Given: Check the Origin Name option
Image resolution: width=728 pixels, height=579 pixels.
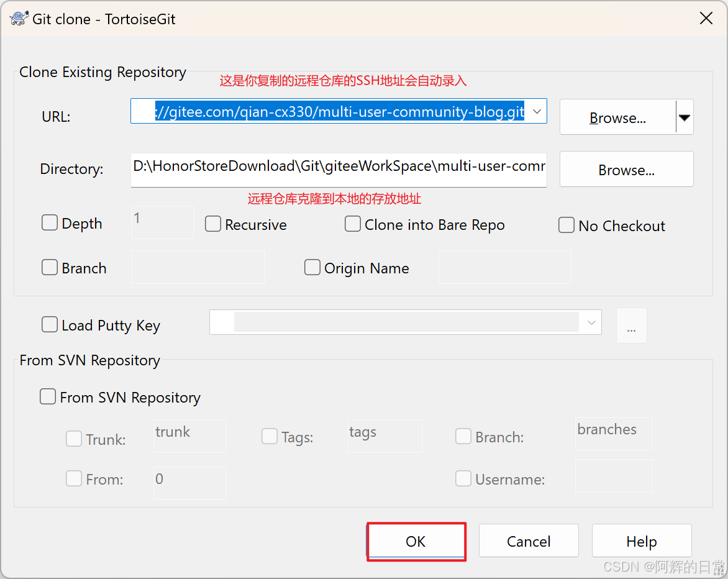Looking at the screenshot, I should click(312, 267).
